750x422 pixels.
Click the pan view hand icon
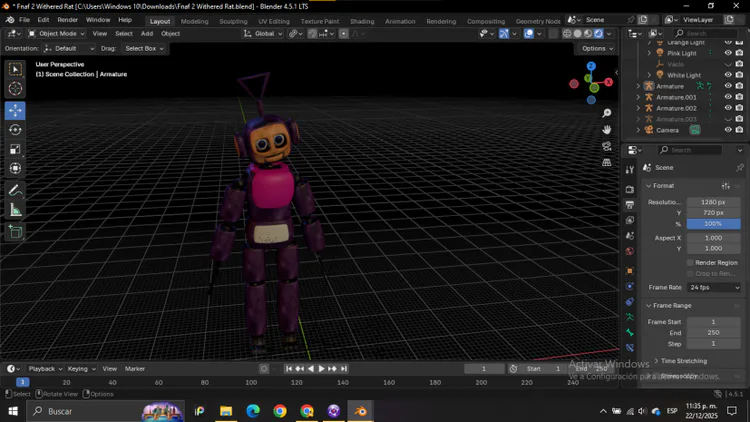607,130
